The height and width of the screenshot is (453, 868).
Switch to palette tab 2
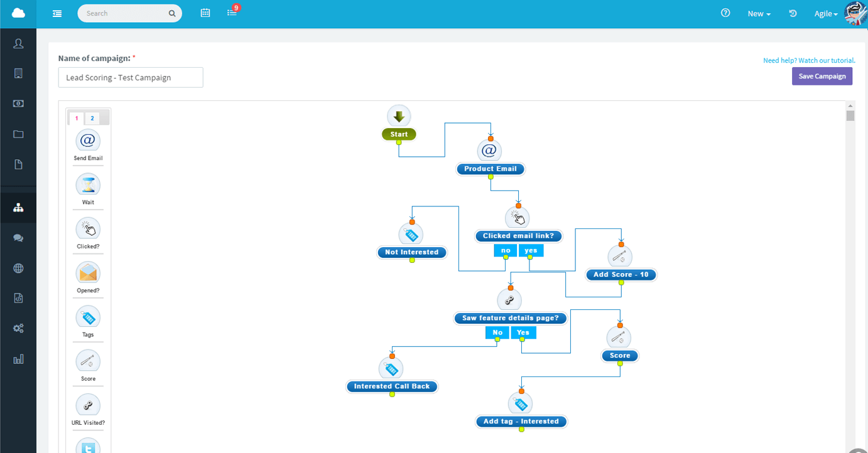92,117
